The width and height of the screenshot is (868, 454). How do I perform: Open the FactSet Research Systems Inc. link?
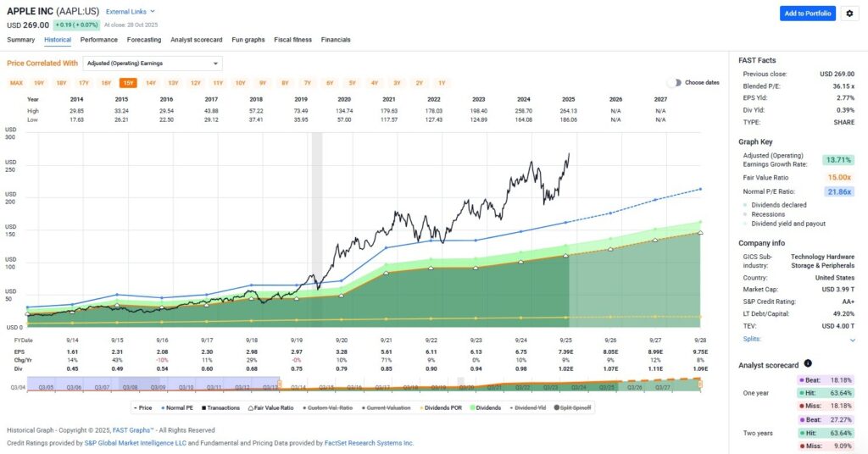click(x=370, y=443)
